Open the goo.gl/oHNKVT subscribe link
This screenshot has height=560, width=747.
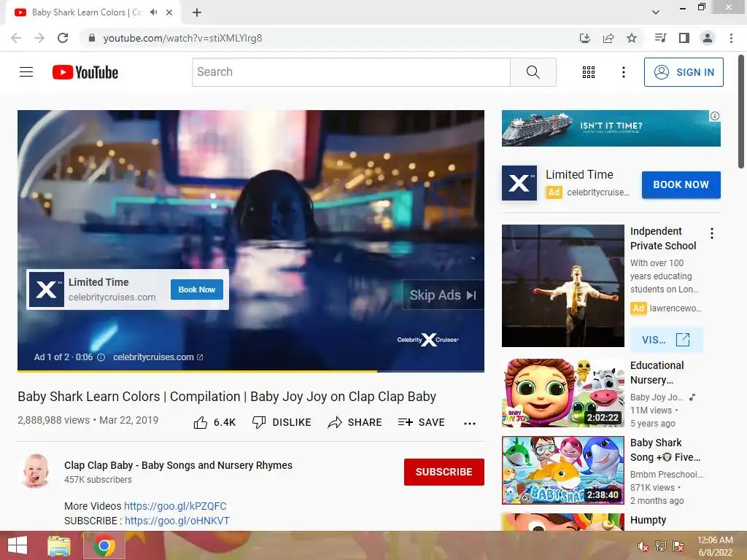click(177, 521)
